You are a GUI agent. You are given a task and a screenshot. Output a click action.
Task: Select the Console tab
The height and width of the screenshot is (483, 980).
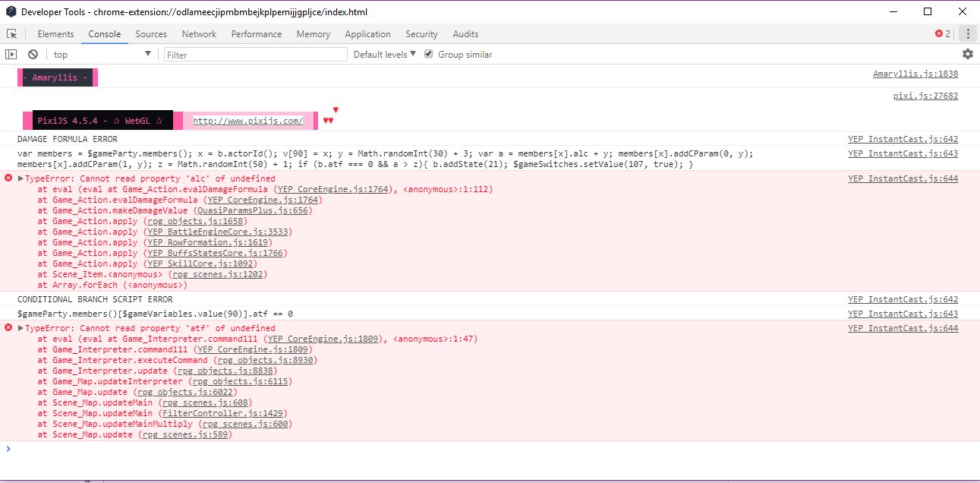pos(105,34)
